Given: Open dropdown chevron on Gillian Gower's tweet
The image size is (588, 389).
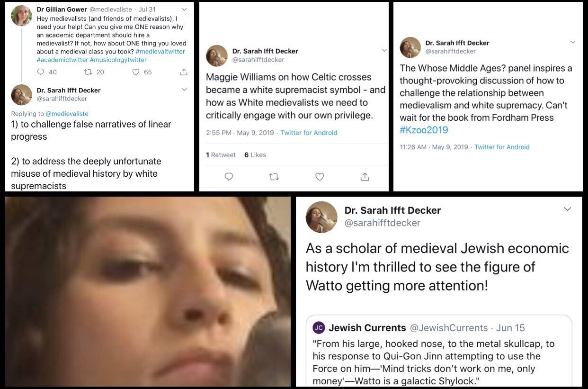Looking at the screenshot, I should (x=185, y=9).
